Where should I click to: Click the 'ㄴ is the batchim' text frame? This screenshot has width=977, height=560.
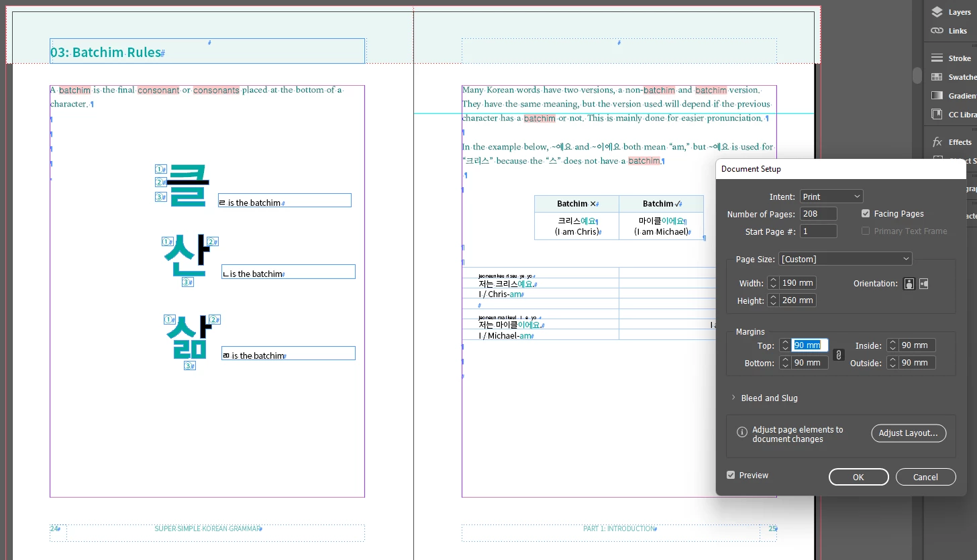click(288, 272)
